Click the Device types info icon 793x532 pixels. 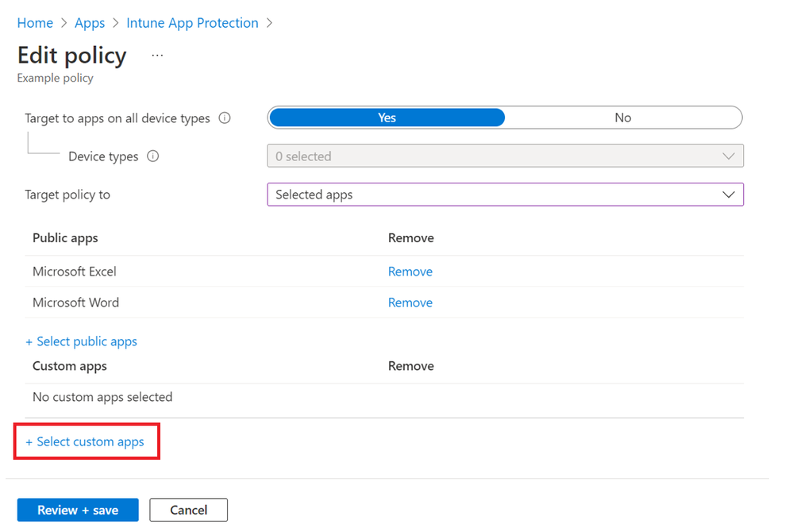point(153,156)
